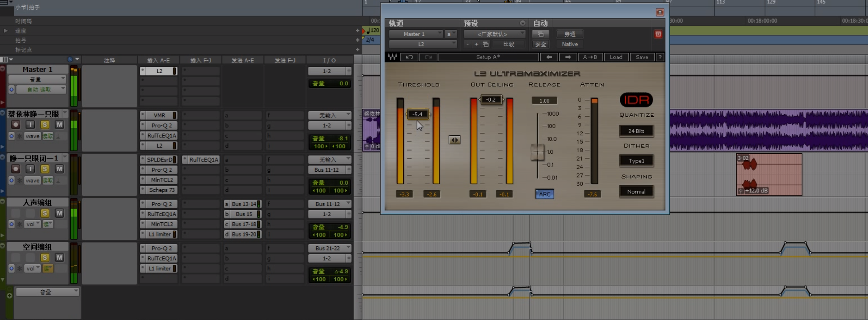
Task: Click the 旁通 bypass button
Action: click(569, 34)
